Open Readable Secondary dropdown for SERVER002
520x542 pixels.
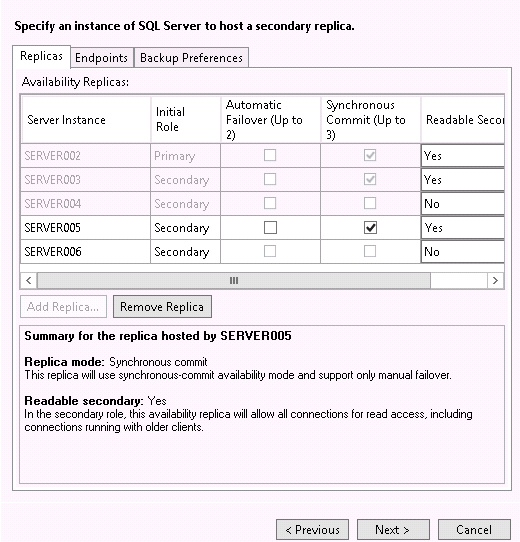coord(463,156)
